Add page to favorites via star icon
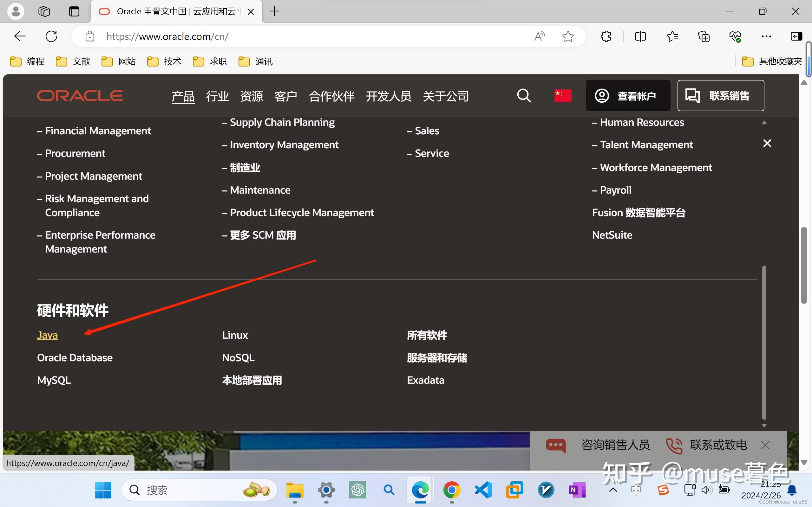 pos(568,36)
